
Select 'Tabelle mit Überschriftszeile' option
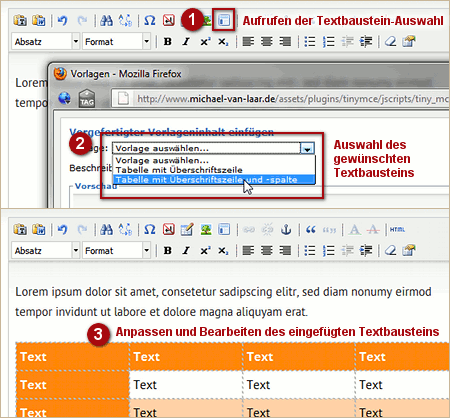(214, 170)
